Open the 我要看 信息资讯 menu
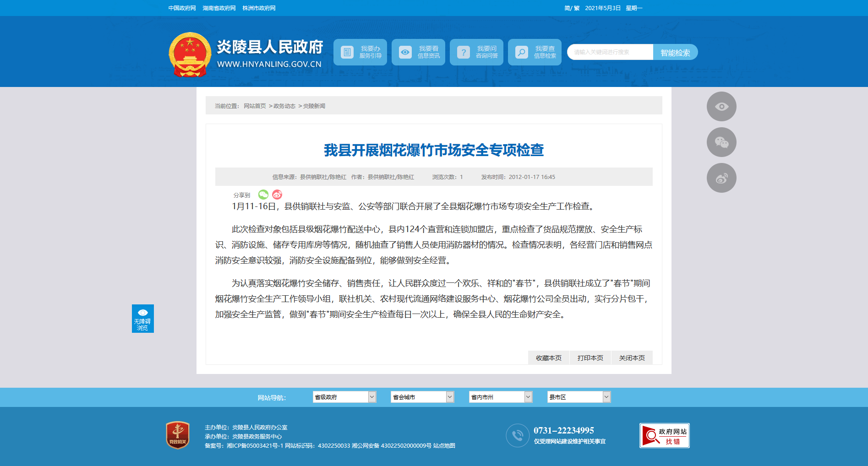The width and height of the screenshot is (868, 466). pos(418,52)
